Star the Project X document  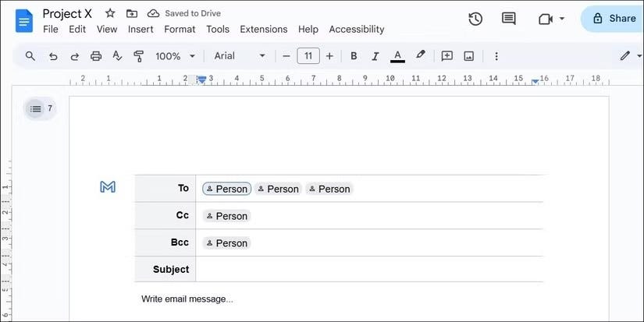(x=110, y=13)
